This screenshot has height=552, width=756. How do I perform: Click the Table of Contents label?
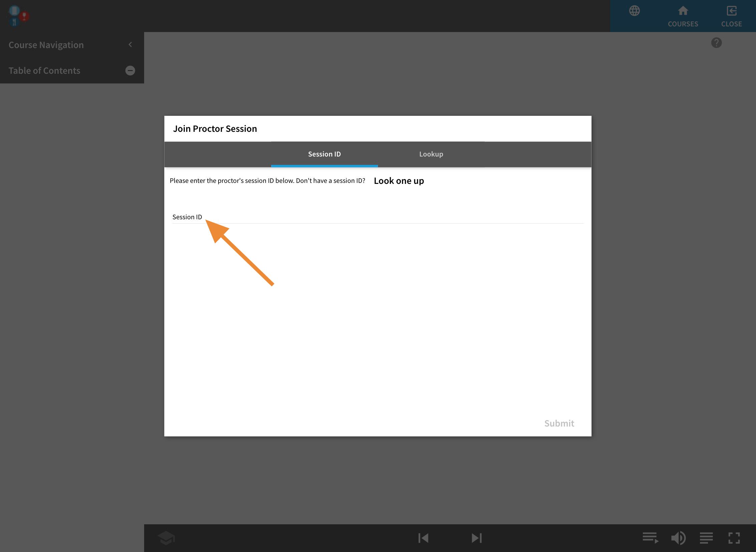pos(44,70)
